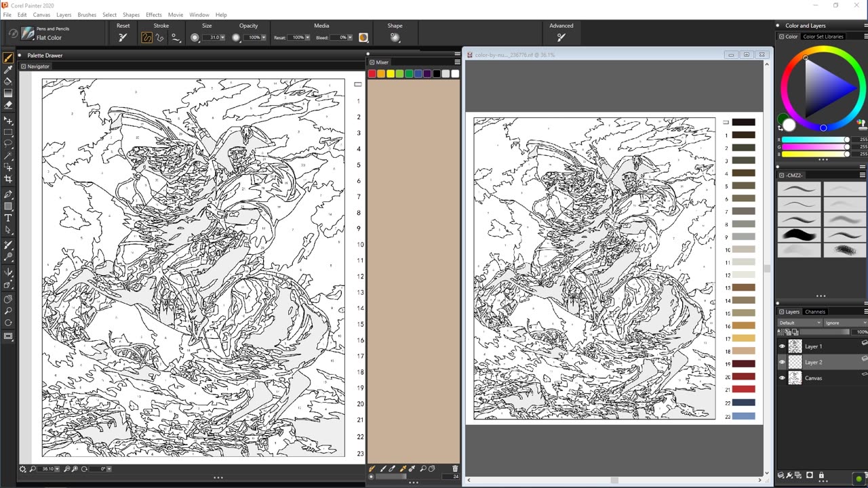Open the Mixer panel options menu

pos(457,62)
